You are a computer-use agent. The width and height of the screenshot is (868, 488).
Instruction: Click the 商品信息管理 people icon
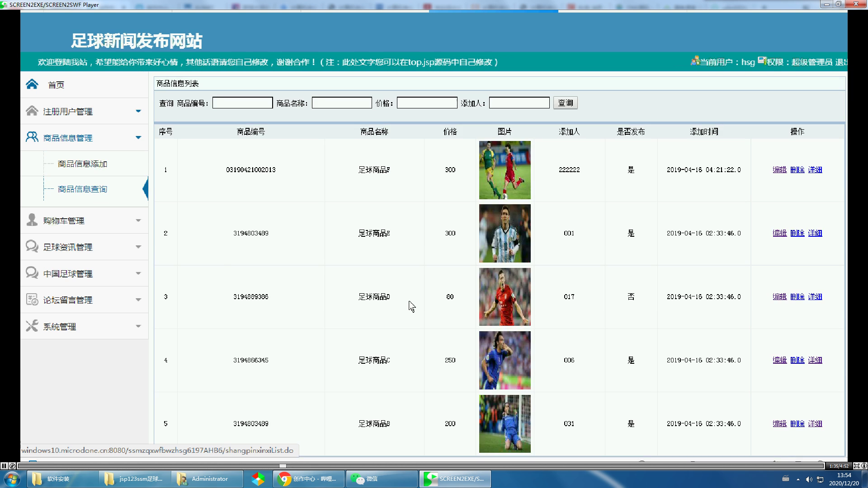[32, 137]
